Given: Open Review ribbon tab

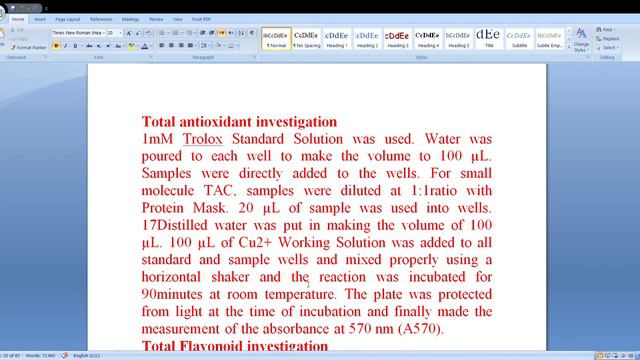Looking at the screenshot, I should click(156, 19).
